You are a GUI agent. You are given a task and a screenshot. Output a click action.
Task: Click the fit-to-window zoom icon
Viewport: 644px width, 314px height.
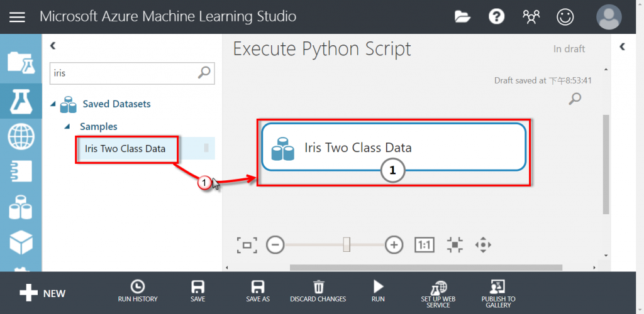pos(247,245)
